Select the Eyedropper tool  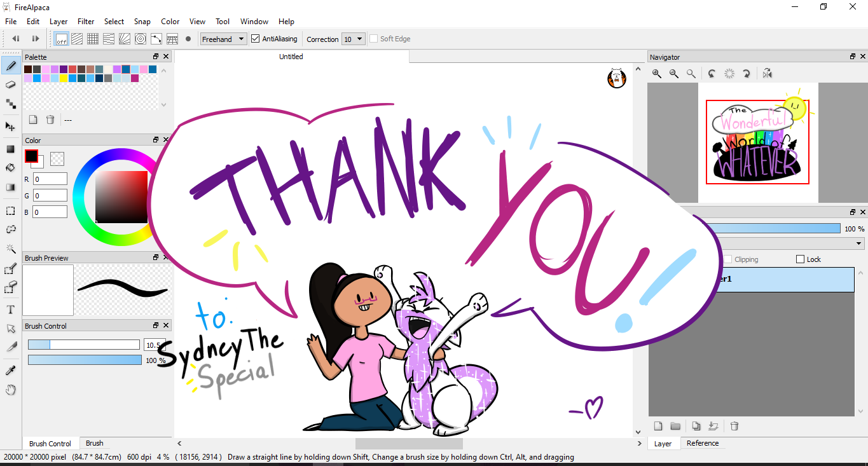(11, 371)
